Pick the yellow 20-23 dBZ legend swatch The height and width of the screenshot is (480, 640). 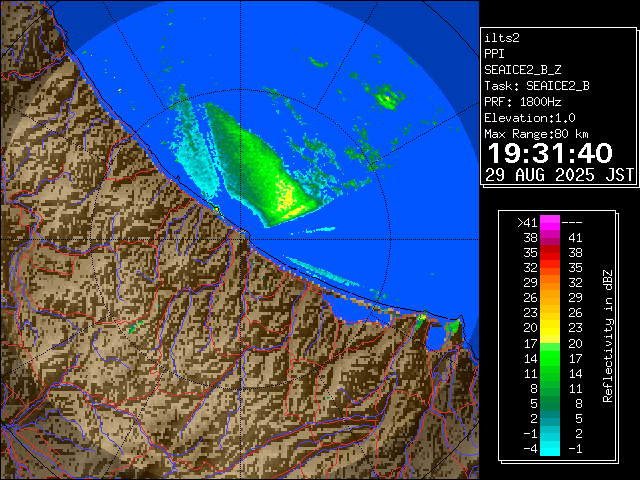tap(550, 327)
